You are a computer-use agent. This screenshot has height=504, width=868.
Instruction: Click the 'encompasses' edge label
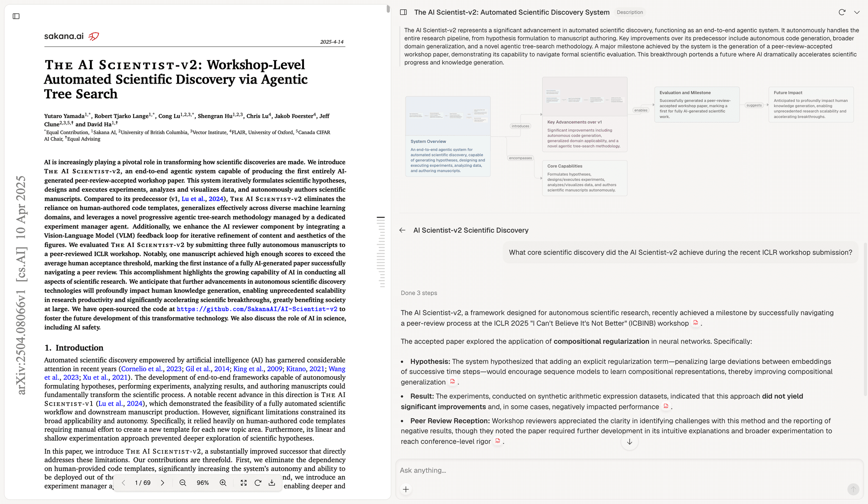[x=520, y=158]
